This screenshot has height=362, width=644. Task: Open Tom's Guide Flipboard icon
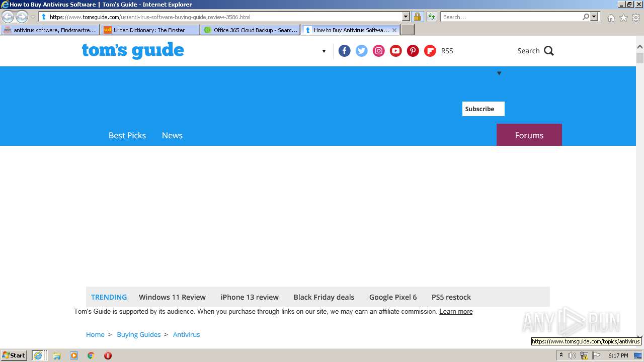click(430, 51)
